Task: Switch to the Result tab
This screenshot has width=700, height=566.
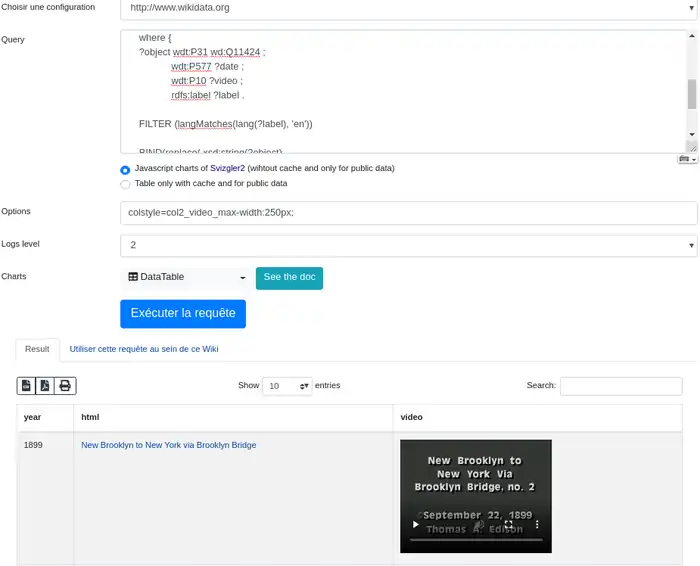Action: click(37, 349)
